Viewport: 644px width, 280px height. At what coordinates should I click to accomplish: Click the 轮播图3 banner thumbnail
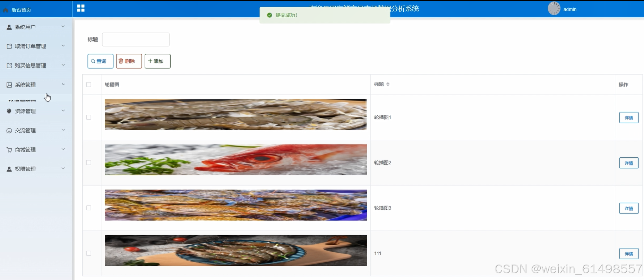[x=236, y=205]
